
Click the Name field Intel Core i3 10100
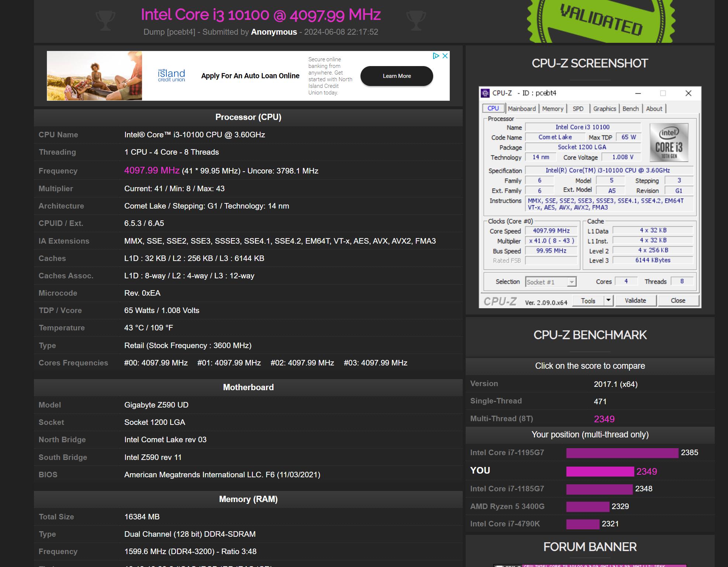583,127
